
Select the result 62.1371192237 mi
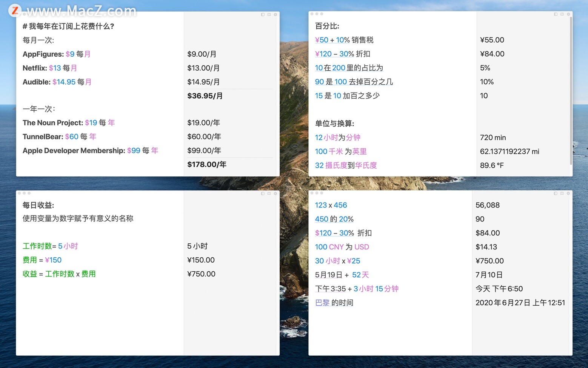509,152
